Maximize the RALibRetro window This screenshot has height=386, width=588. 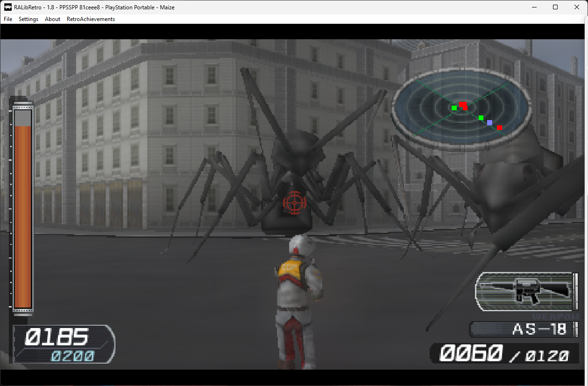click(x=555, y=7)
